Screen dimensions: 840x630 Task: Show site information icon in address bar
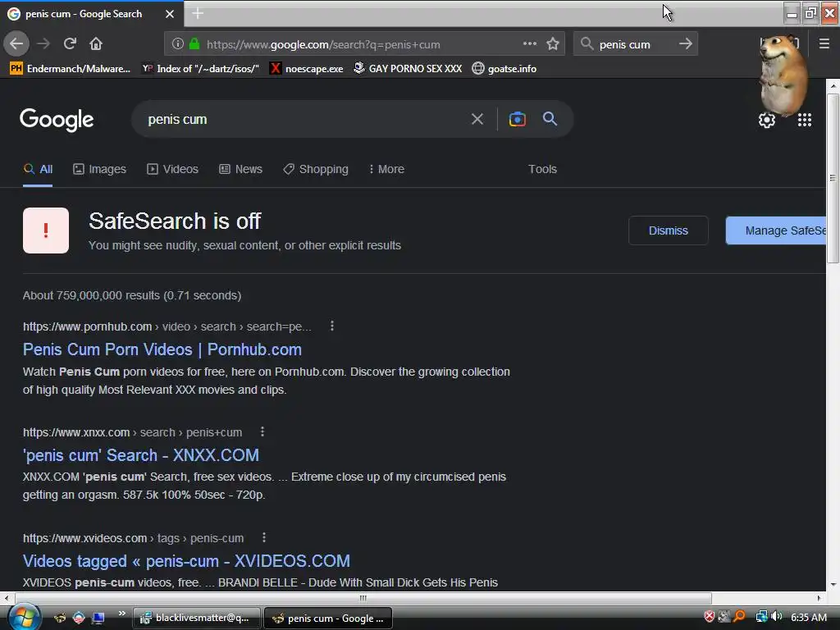[x=178, y=43]
